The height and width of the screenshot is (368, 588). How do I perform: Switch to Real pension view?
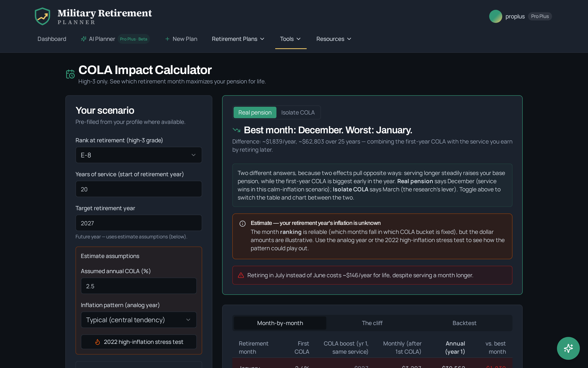tap(255, 112)
